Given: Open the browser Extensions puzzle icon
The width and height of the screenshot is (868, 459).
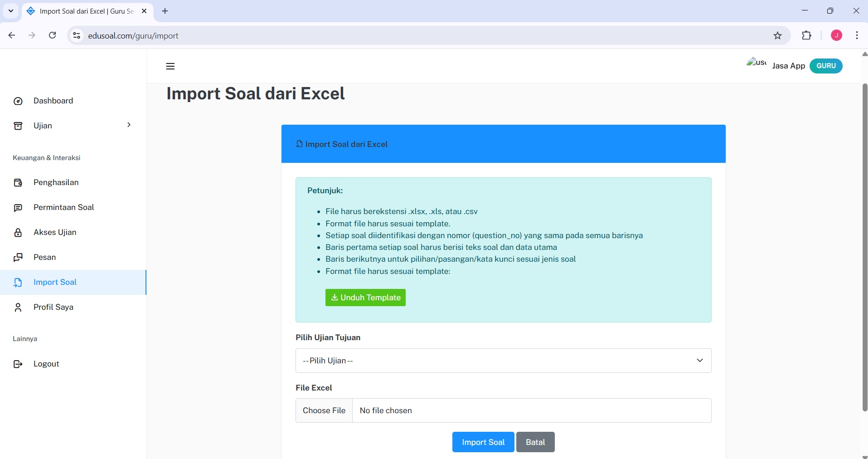Looking at the screenshot, I should (806, 35).
